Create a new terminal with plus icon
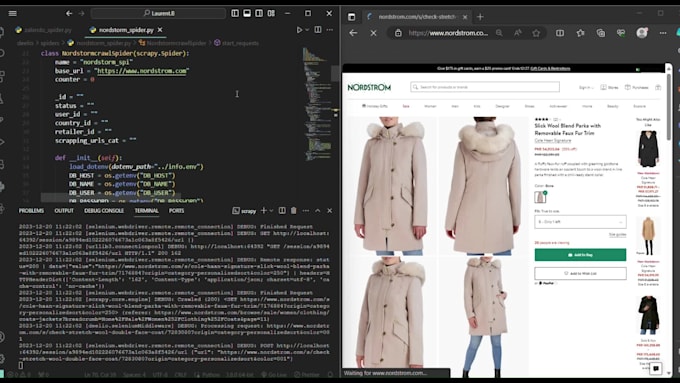 [x=264, y=211]
